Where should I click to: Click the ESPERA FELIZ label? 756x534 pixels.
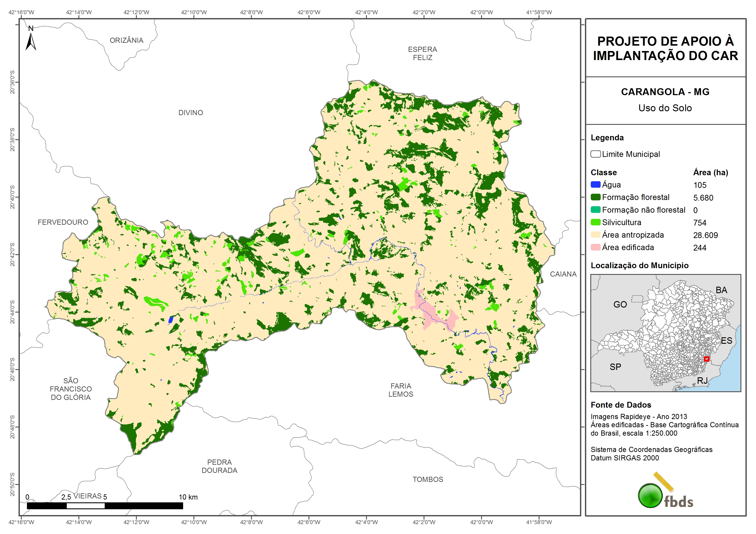pyautogui.click(x=422, y=53)
